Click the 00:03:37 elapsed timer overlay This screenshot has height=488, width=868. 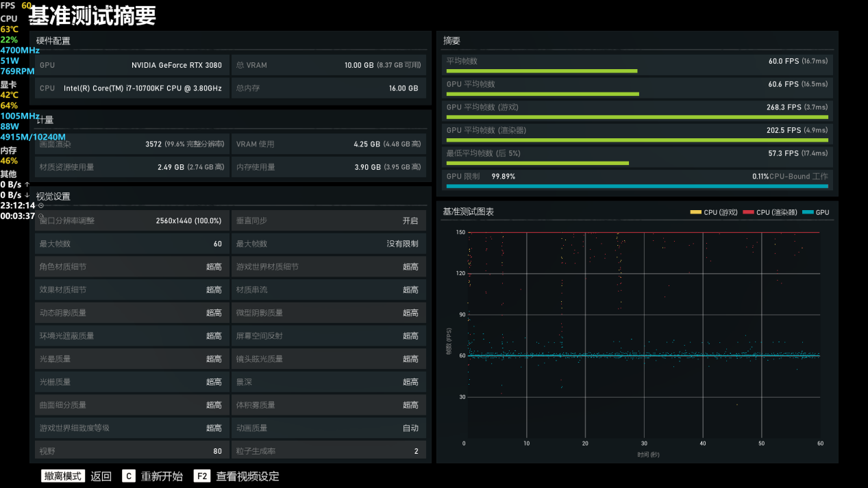pyautogui.click(x=18, y=216)
